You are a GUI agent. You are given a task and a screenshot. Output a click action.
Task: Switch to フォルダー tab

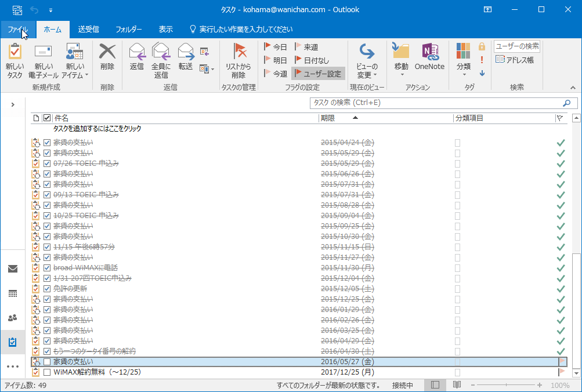(x=128, y=30)
